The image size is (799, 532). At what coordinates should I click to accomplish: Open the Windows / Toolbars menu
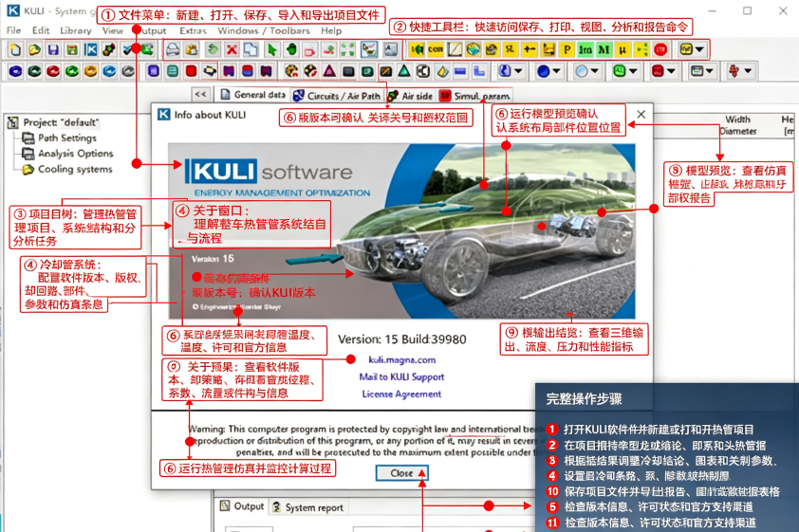coord(264,30)
